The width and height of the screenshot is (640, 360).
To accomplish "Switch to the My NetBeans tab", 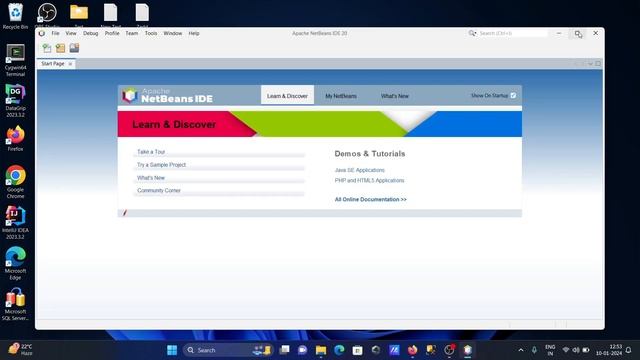I will point(341,96).
